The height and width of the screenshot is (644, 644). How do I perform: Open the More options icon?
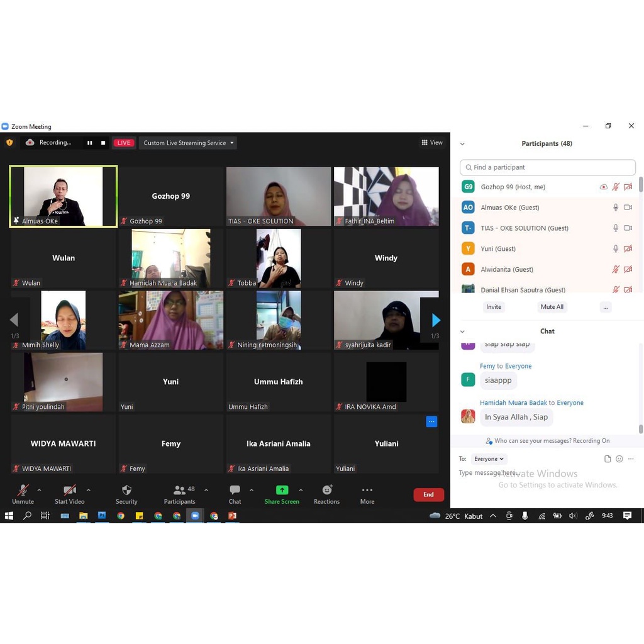(367, 490)
